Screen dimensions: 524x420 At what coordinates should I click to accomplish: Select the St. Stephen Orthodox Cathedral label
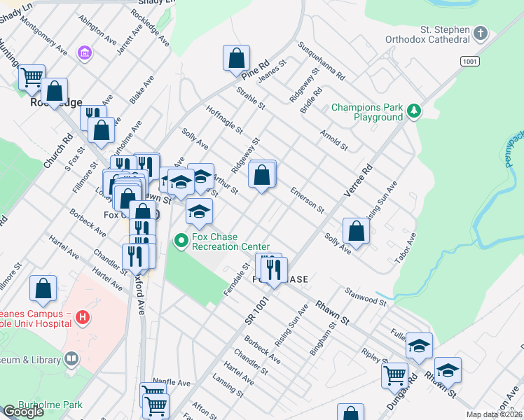click(x=427, y=34)
